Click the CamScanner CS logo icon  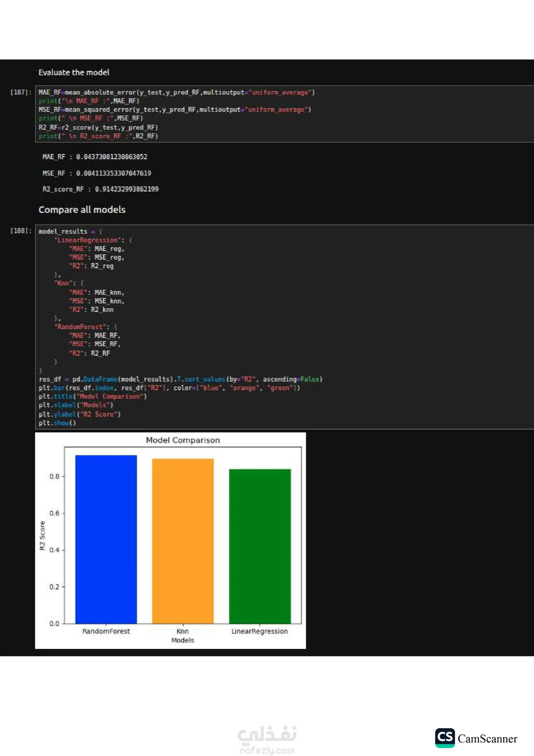click(445, 738)
